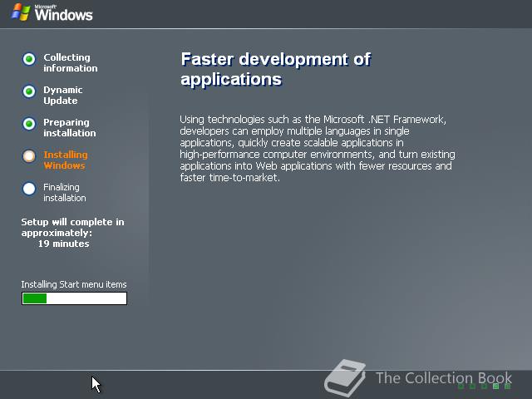Click the Dynamic Update step indicator
The image size is (532, 399).
pyautogui.click(x=29, y=91)
